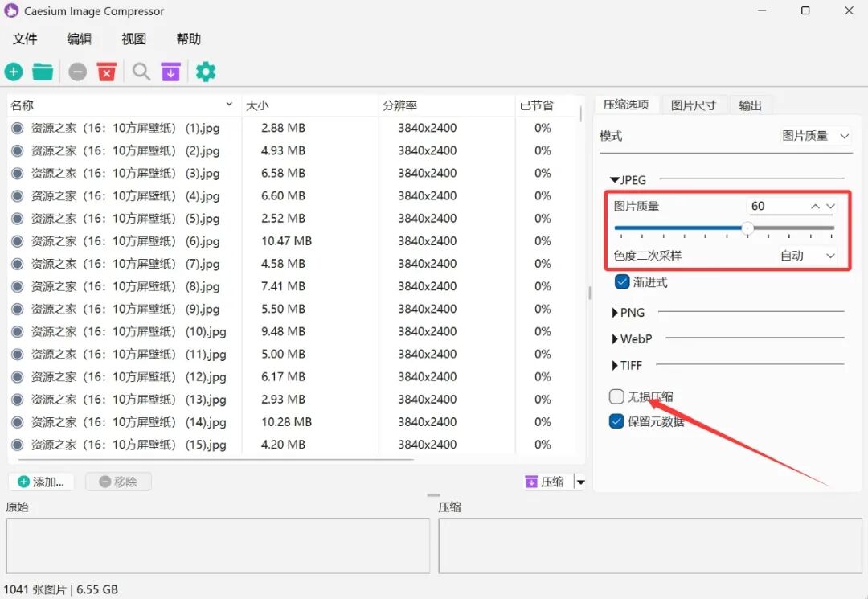868x599 pixels.
Task: Open settings with the gear icon
Action: point(206,72)
